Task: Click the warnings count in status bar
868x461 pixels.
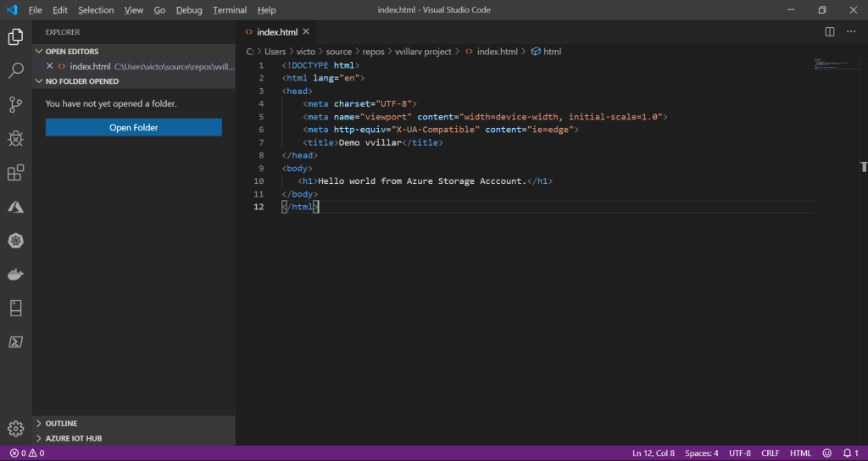Action: (37, 453)
